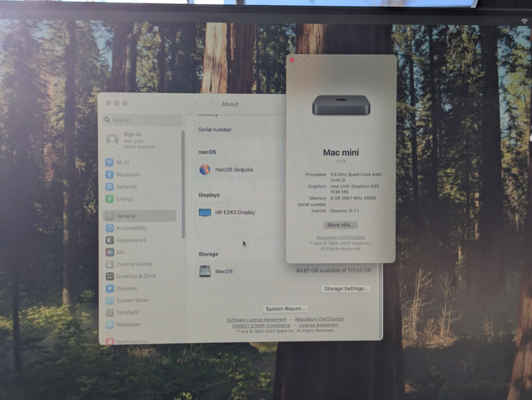
Task: Click the back chevron in the About pane
Action: pyautogui.click(x=197, y=103)
